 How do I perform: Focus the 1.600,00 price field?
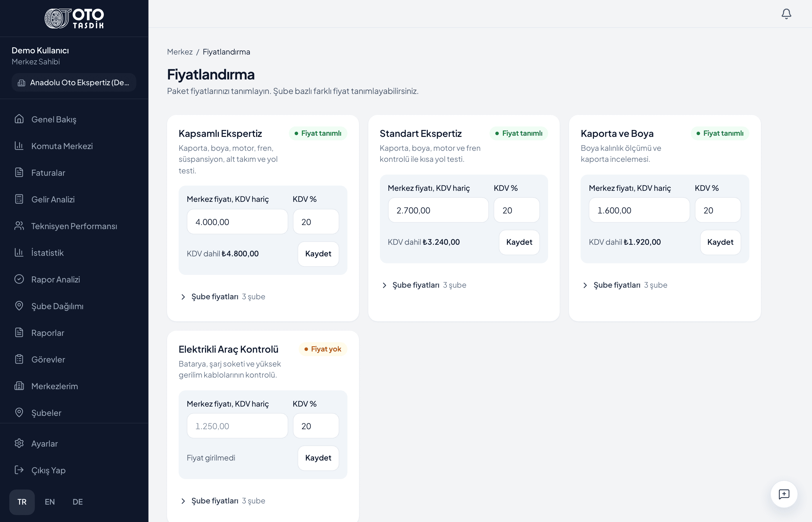point(639,210)
